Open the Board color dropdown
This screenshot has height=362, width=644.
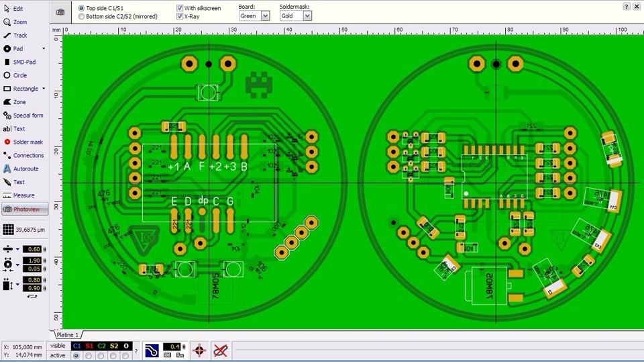(x=266, y=16)
